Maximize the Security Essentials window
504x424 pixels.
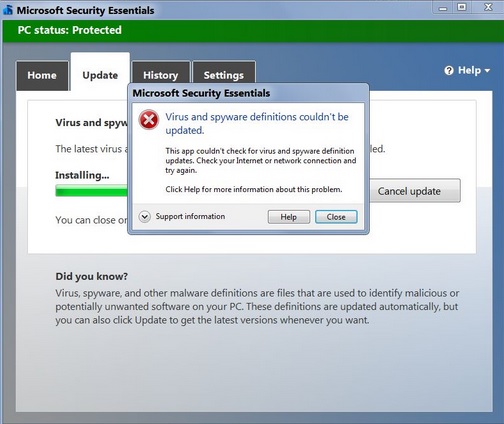(462, 7)
